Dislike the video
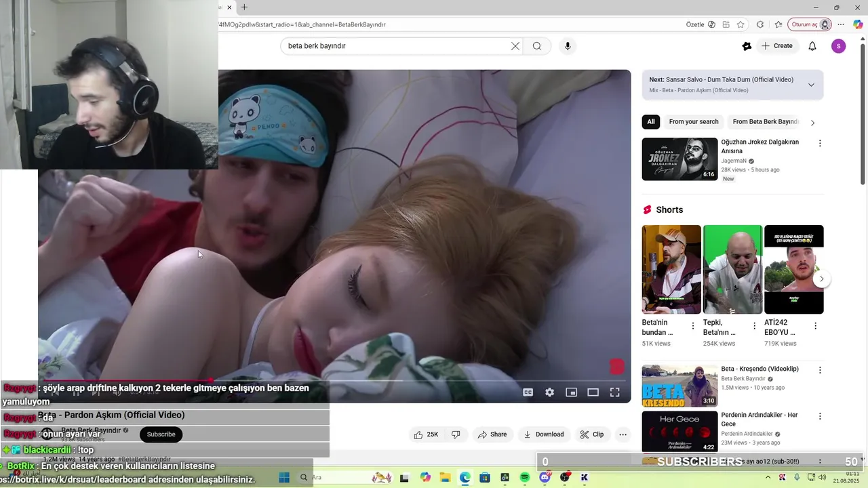The width and height of the screenshot is (868, 488). coord(456,434)
